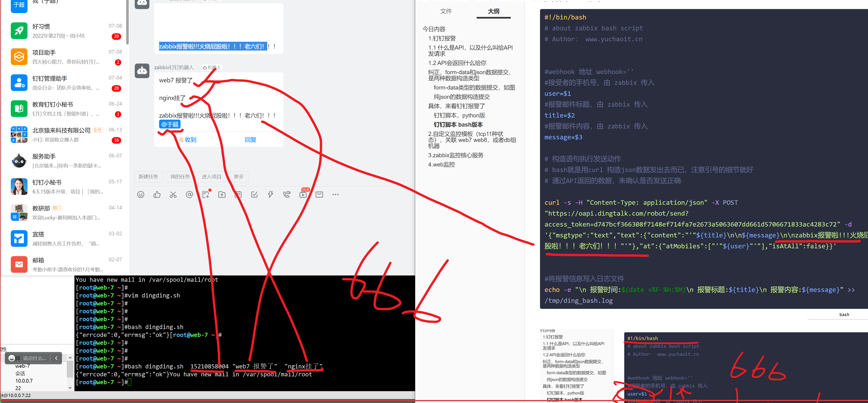
Task: Click the @ mention icon
Action: 189,194
